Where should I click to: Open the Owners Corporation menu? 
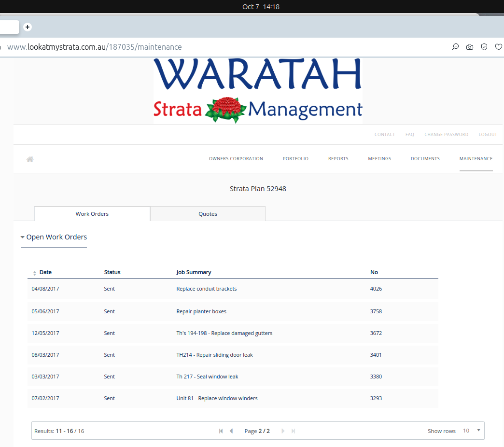coord(236,159)
